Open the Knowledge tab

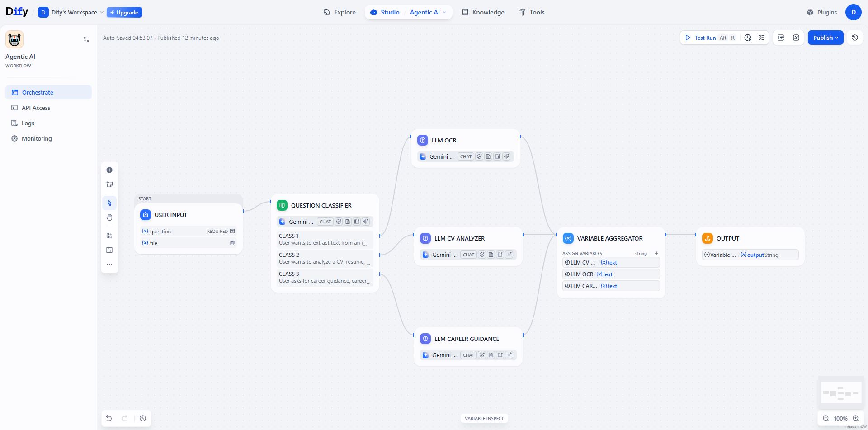pyautogui.click(x=483, y=12)
